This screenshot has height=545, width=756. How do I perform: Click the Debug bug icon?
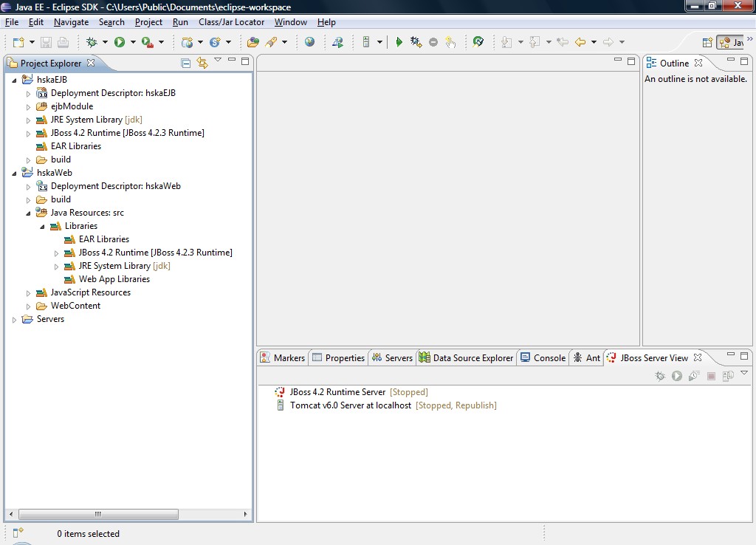(x=92, y=42)
